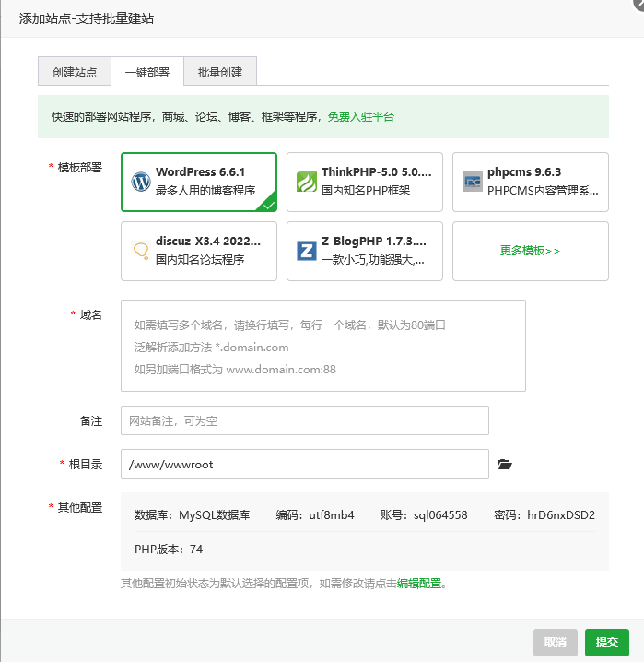Close the 添加站点 dialog
Image resolution: width=644 pixels, height=662 pixels.
[x=637, y=4]
